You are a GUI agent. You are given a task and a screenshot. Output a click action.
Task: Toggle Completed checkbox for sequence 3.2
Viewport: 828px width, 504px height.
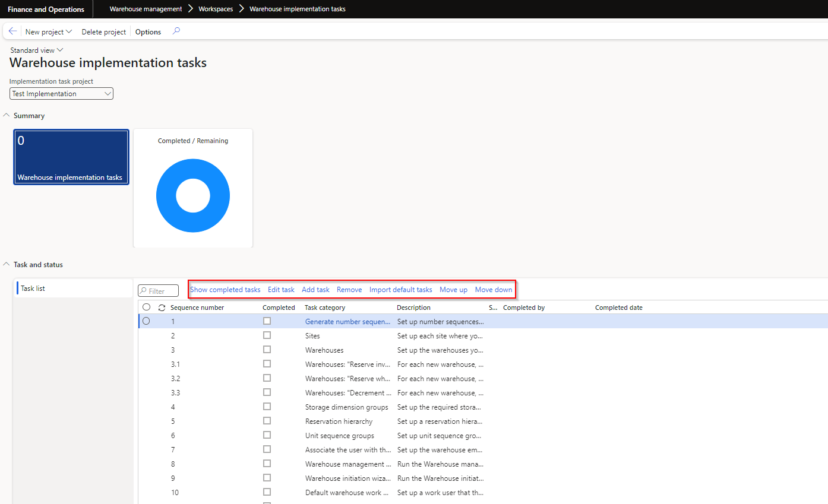coord(267,378)
